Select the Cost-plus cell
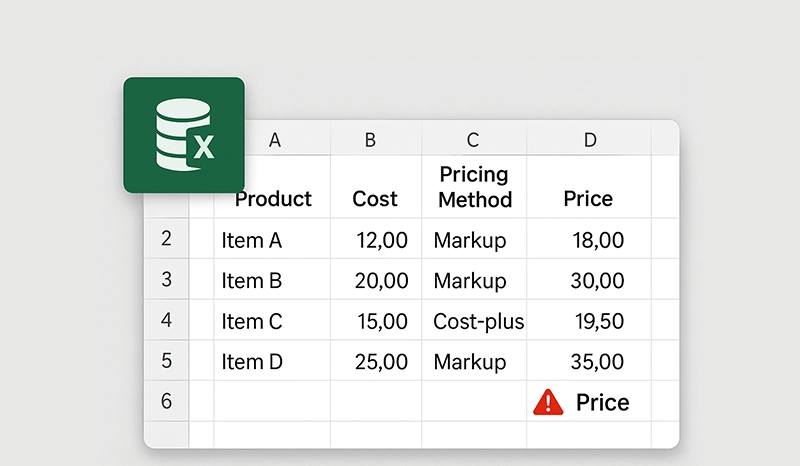Viewport: 800px width, 466px height. (474, 320)
